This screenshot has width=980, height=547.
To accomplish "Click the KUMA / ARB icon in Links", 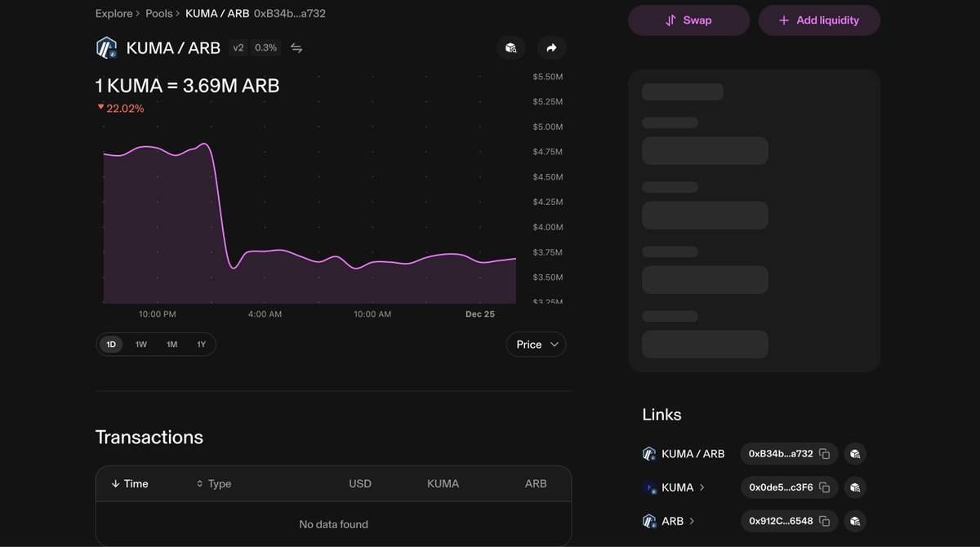I will pyautogui.click(x=649, y=454).
